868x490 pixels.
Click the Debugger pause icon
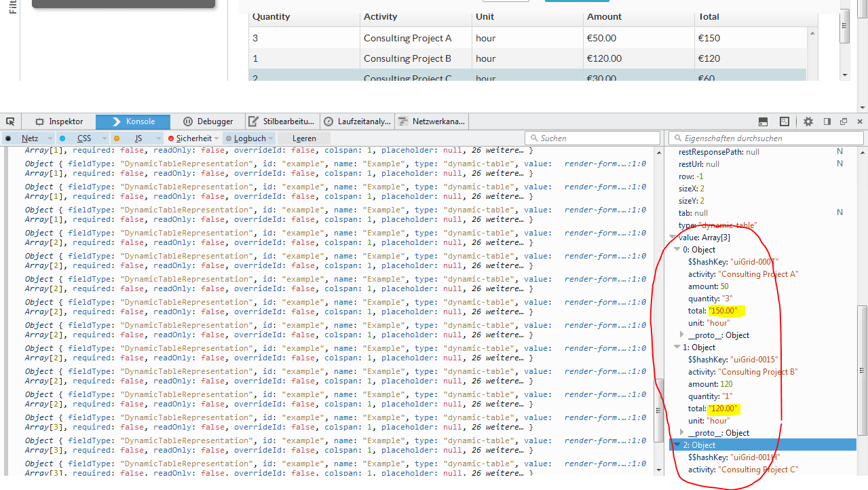click(186, 121)
